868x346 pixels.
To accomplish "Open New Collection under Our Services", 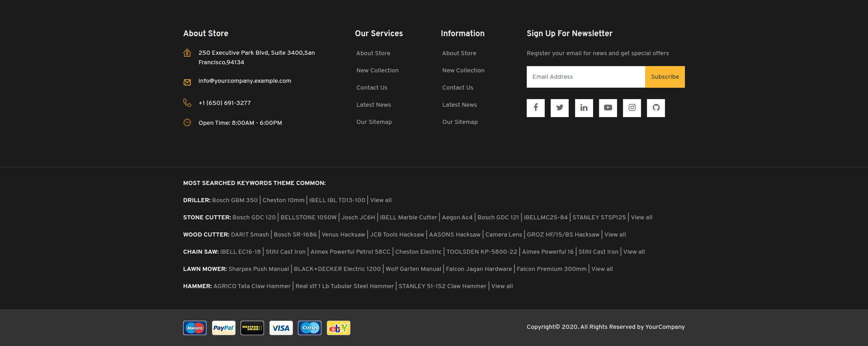I will [x=377, y=71].
